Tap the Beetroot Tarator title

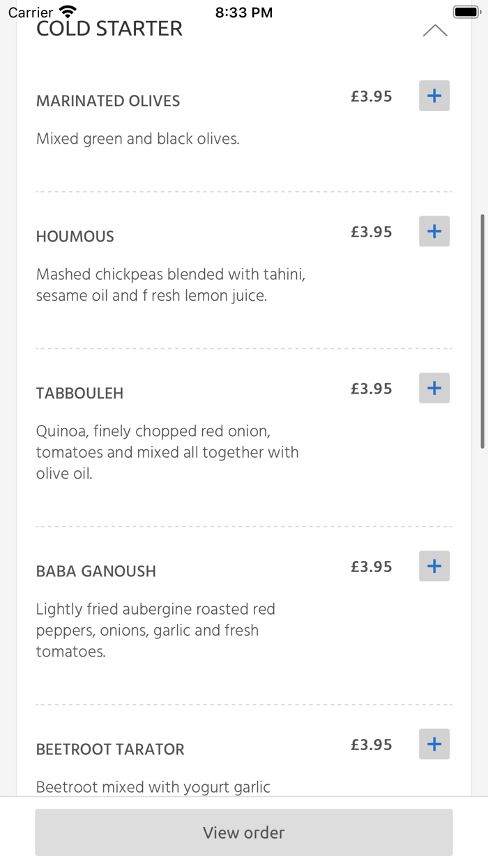pyautogui.click(x=110, y=749)
